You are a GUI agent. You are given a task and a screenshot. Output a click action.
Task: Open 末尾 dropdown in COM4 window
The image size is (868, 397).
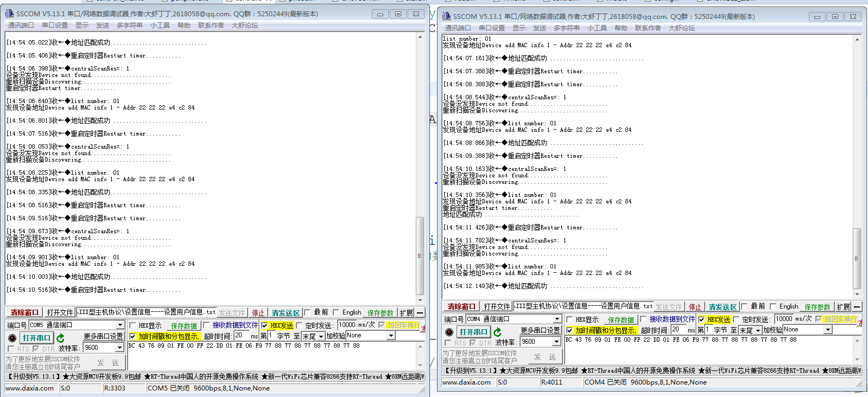click(758, 330)
